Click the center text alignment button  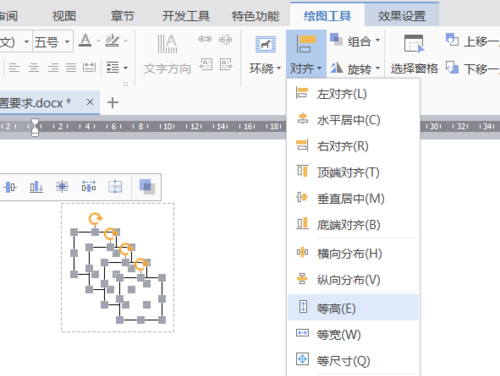33,68
